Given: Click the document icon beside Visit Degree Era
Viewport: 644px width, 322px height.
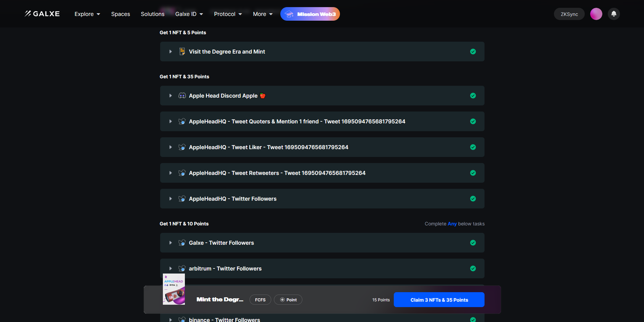Looking at the screenshot, I should pos(182,52).
